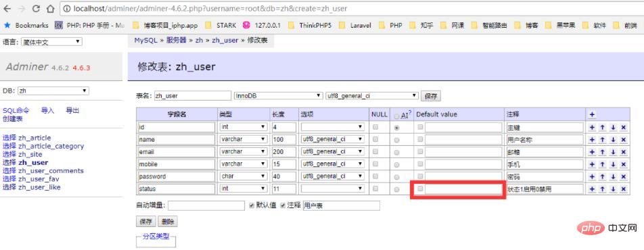Image resolution: width=644 pixels, height=250 pixels.
Task: Tick the NULL checkbox for status
Action: pos(375,189)
